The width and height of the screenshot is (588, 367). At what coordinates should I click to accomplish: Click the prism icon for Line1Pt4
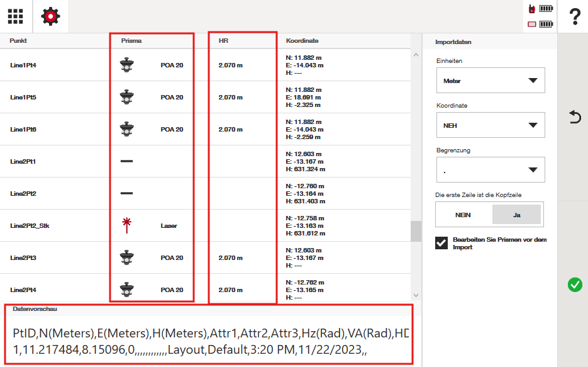127,65
